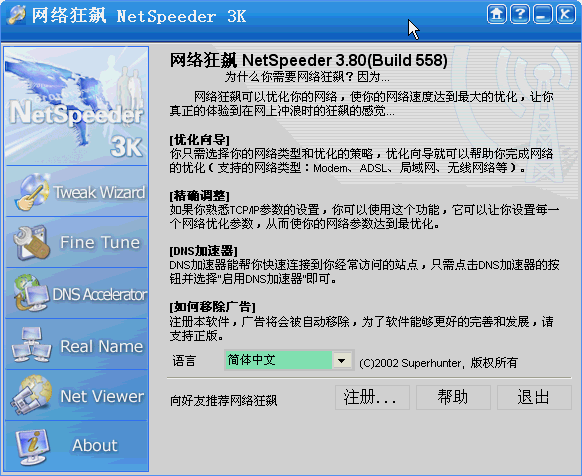Click the 简体中文 language combo box
Viewport: 582px width, 476px height.
point(289,360)
